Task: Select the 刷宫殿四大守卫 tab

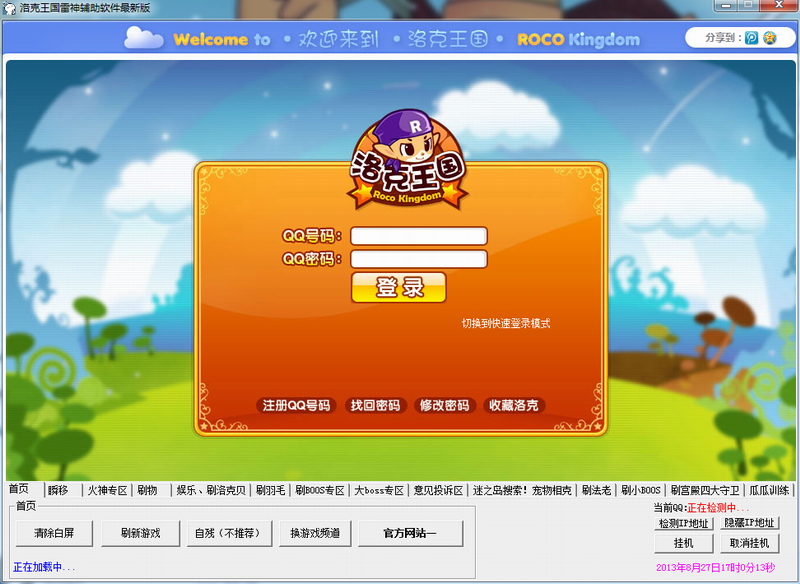Action: click(705, 491)
